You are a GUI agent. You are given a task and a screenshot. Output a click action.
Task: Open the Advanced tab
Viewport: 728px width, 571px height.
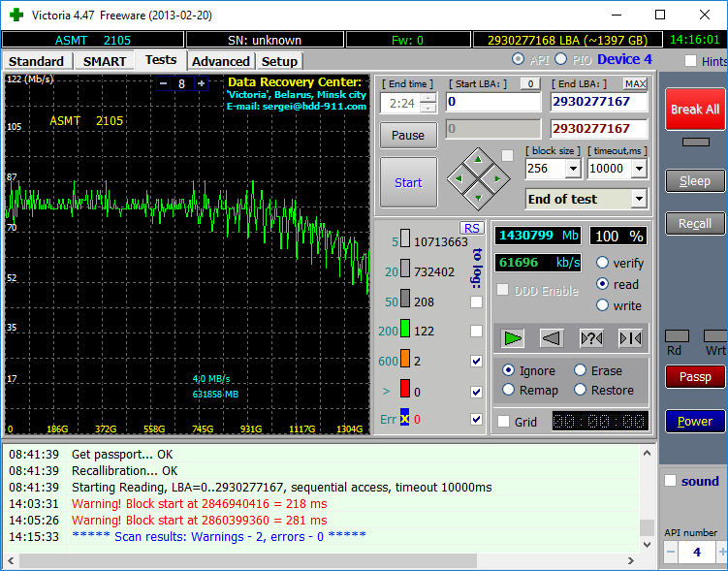[x=220, y=61]
